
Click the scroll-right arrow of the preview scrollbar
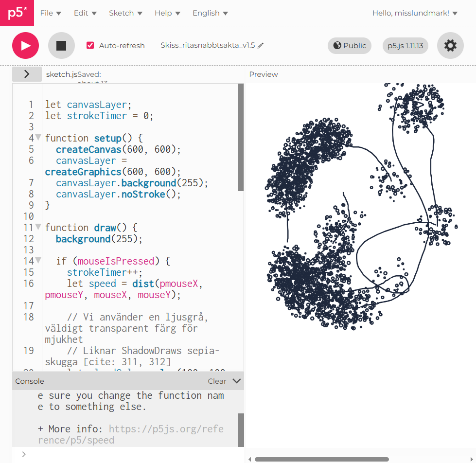[x=472, y=459]
